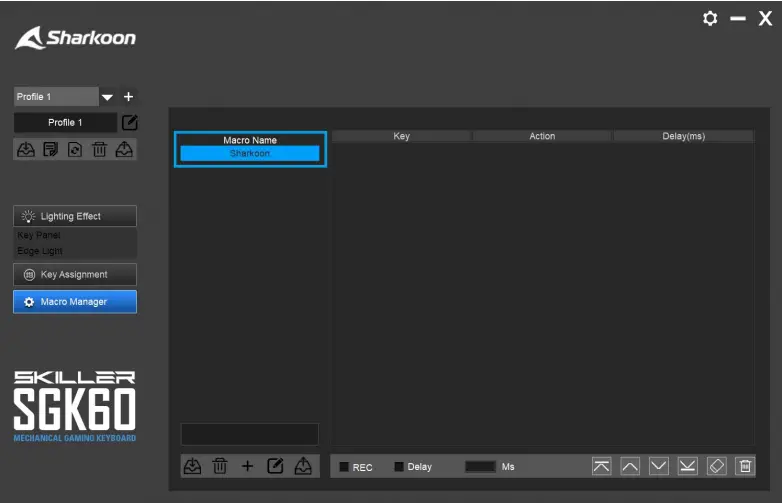Move macro step to bottom
The height and width of the screenshot is (503, 782).
[x=688, y=467]
